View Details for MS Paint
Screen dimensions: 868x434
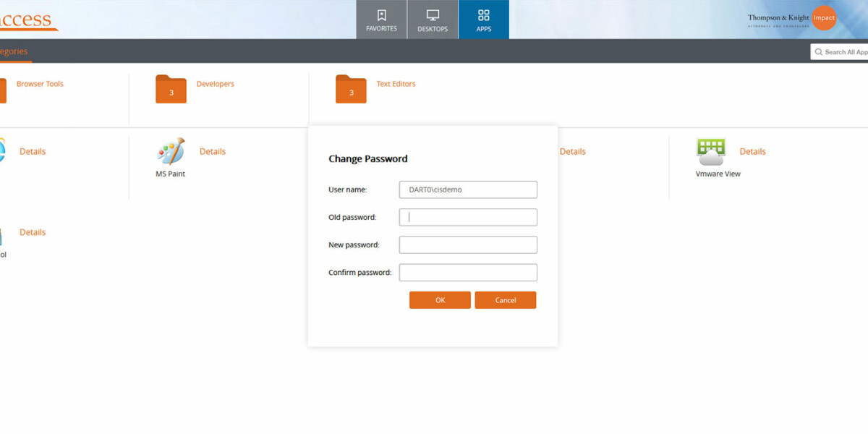(x=212, y=151)
